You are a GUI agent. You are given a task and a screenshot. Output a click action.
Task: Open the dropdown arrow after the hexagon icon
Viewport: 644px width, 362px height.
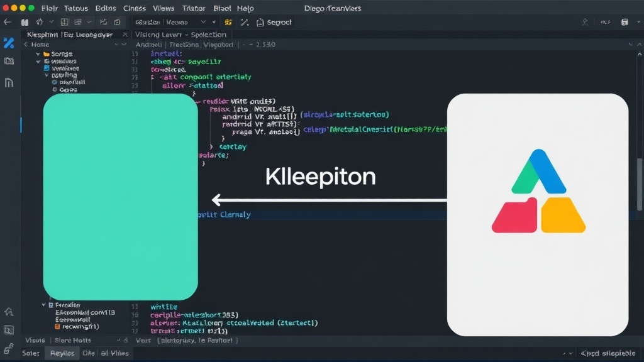pyautogui.click(x=52, y=22)
